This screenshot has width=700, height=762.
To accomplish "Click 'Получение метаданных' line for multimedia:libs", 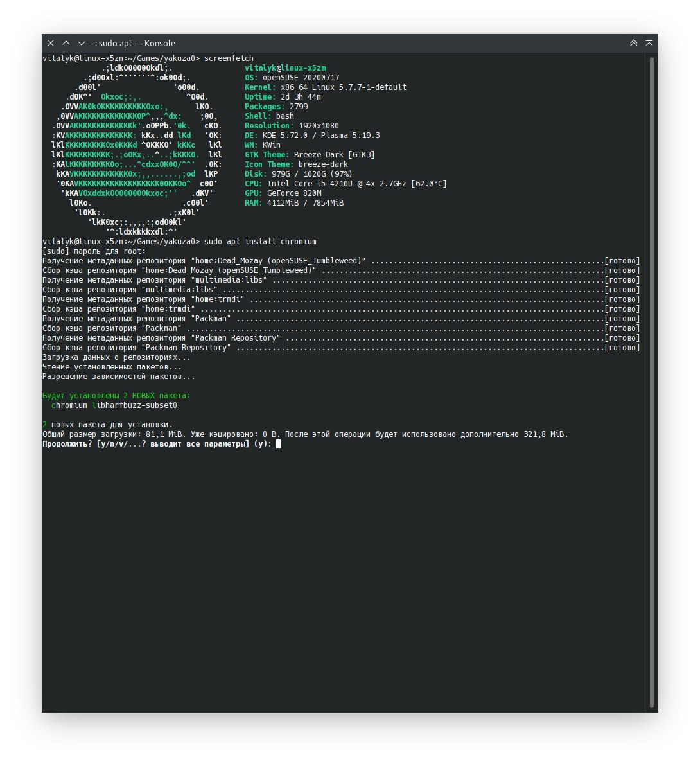I will coord(341,280).
